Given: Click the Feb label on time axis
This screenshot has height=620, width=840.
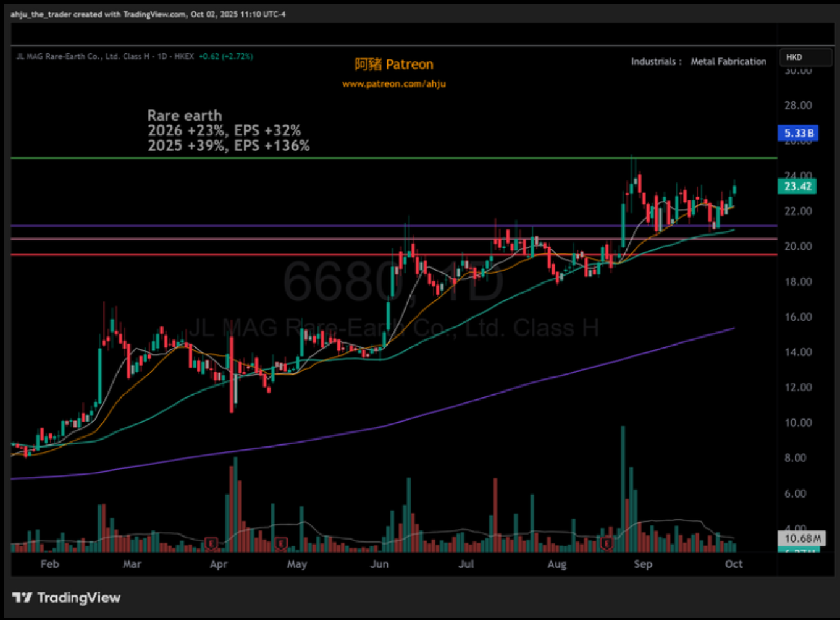Looking at the screenshot, I should click(x=49, y=564).
